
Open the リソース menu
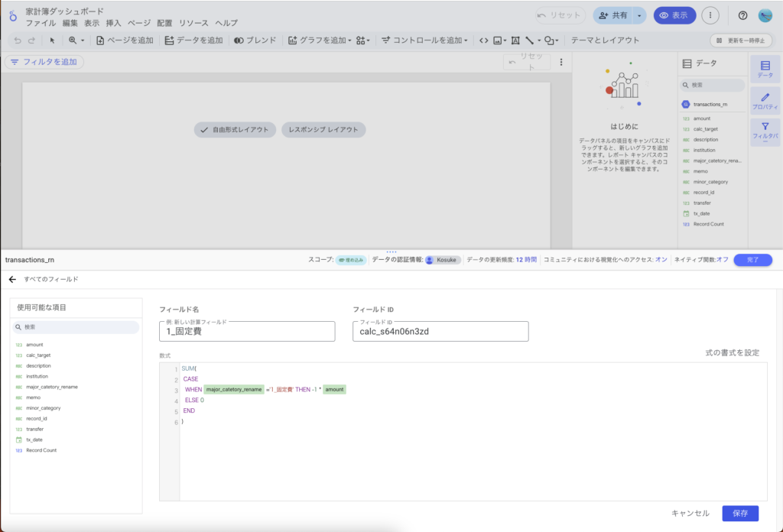(193, 24)
